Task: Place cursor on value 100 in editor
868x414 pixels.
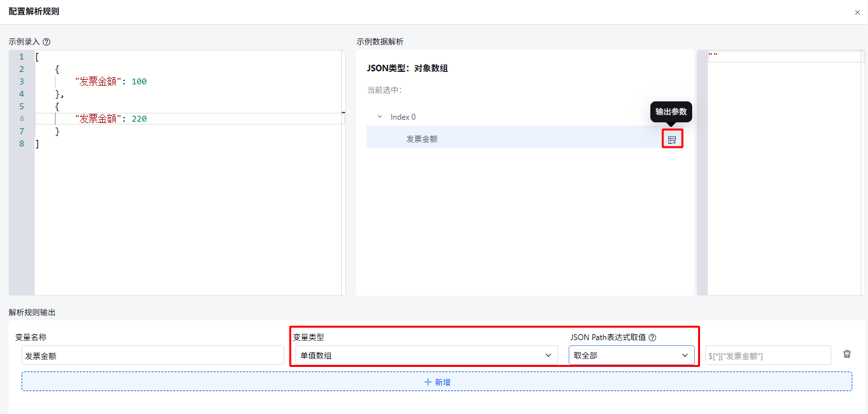Action: pos(139,82)
